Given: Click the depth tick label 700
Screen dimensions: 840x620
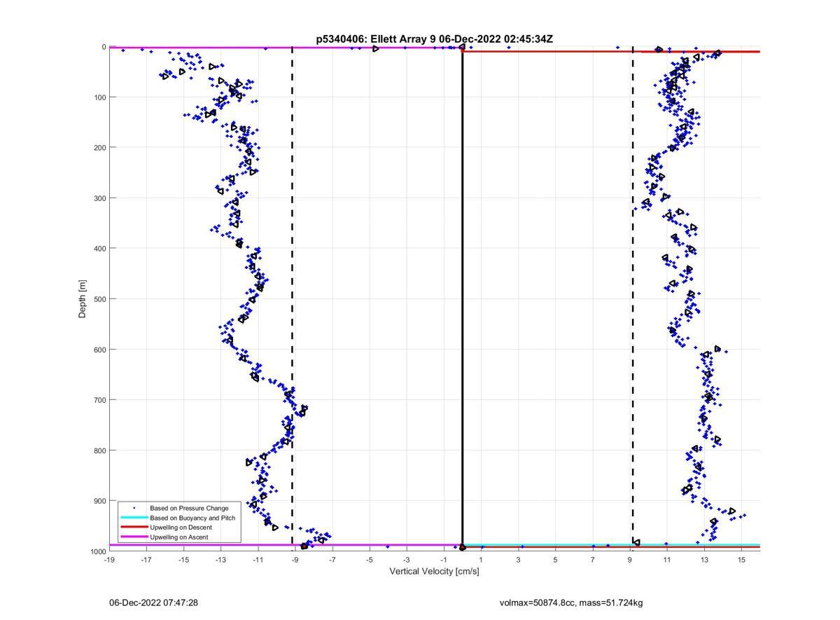Looking at the screenshot, I should 99,400.
